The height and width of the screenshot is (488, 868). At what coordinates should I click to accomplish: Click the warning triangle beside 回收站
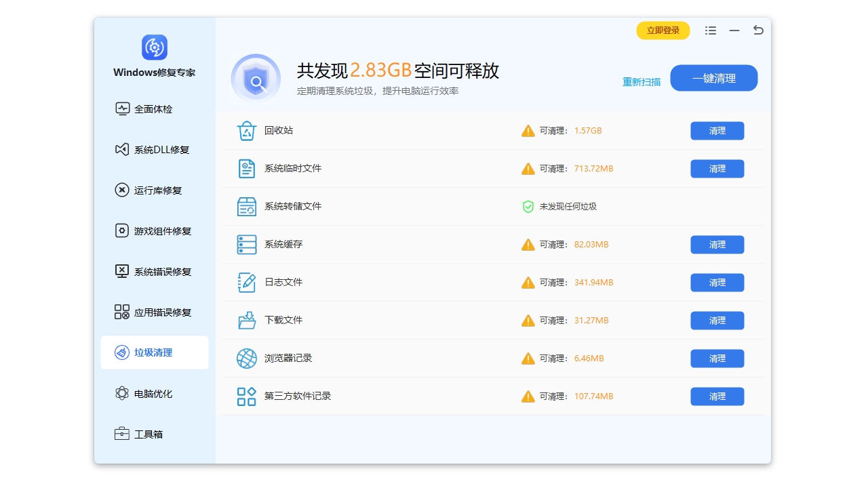[528, 131]
